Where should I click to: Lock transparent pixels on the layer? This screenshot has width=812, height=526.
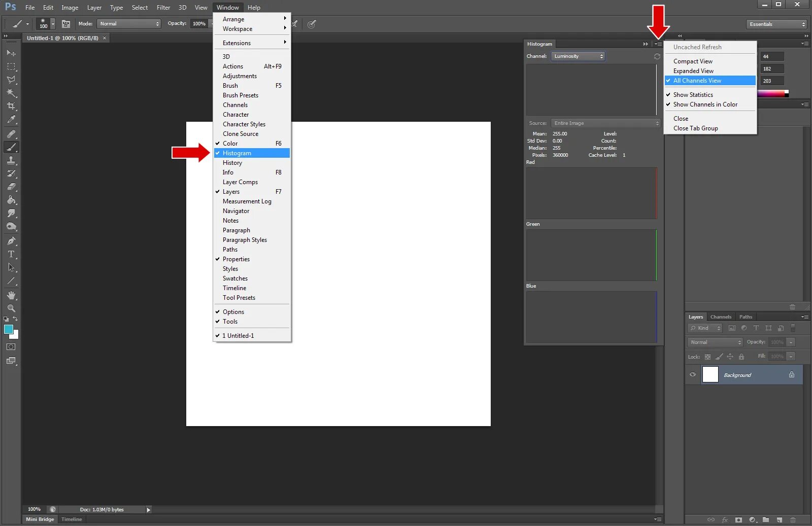click(x=707, y=357)
